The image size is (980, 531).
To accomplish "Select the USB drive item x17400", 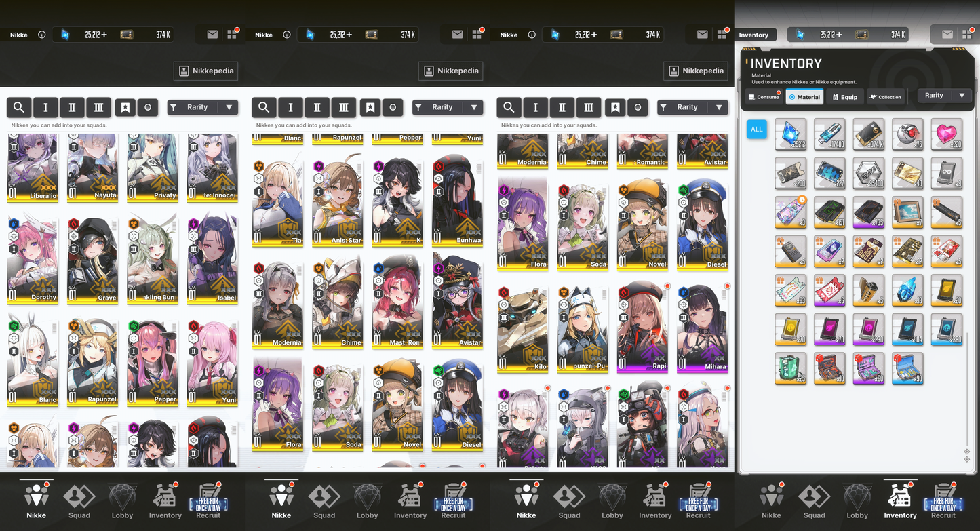I will tap(830, 134).
